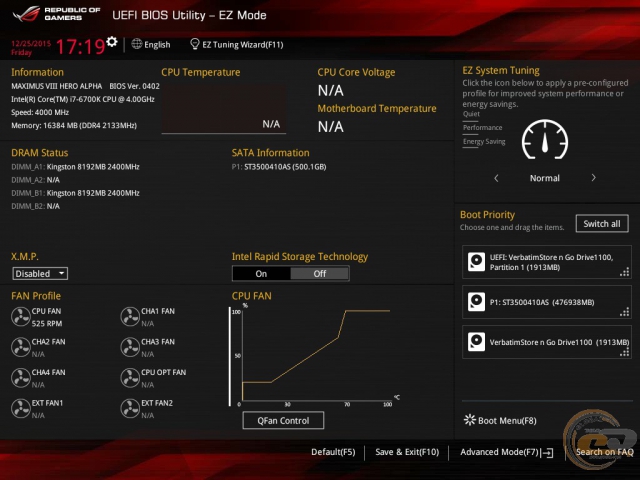Open Boot Menu(F8)
This screenshot has width=640, height=480.
[x=507, y=420]
